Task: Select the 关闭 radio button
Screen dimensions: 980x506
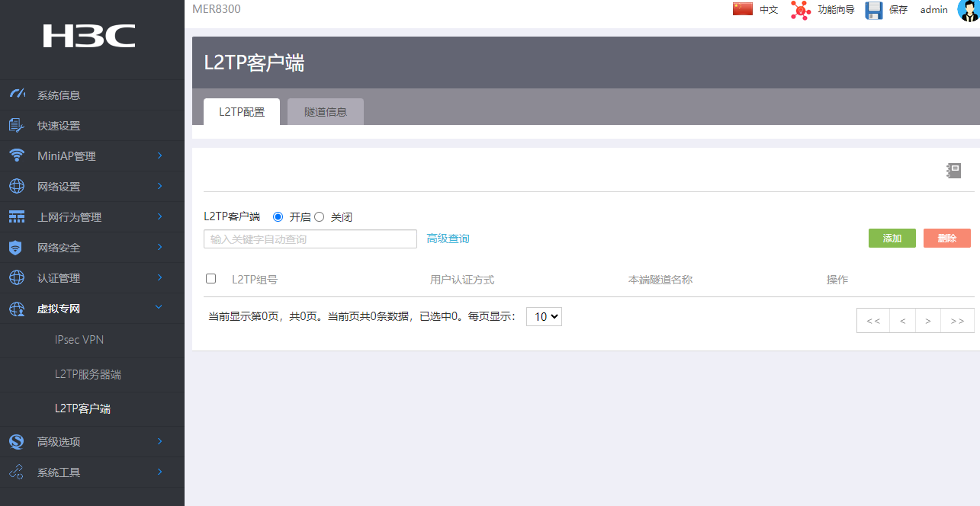Action: [x=320, y=217]
